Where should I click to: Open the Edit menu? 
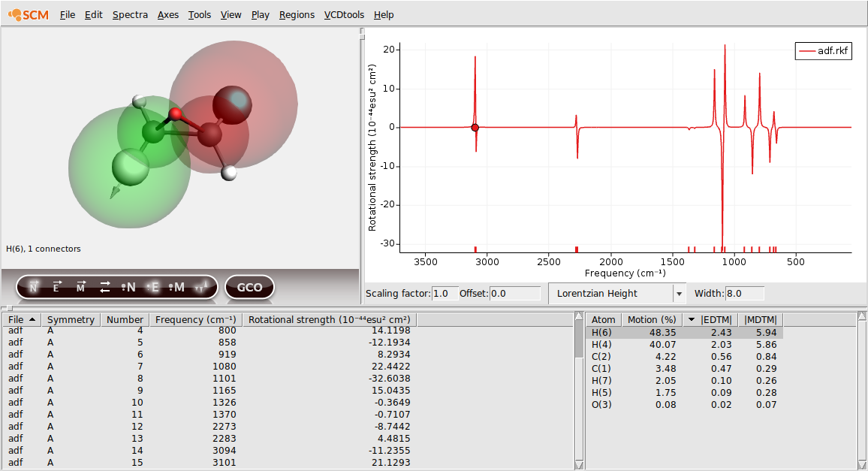(x=93, y=15)
